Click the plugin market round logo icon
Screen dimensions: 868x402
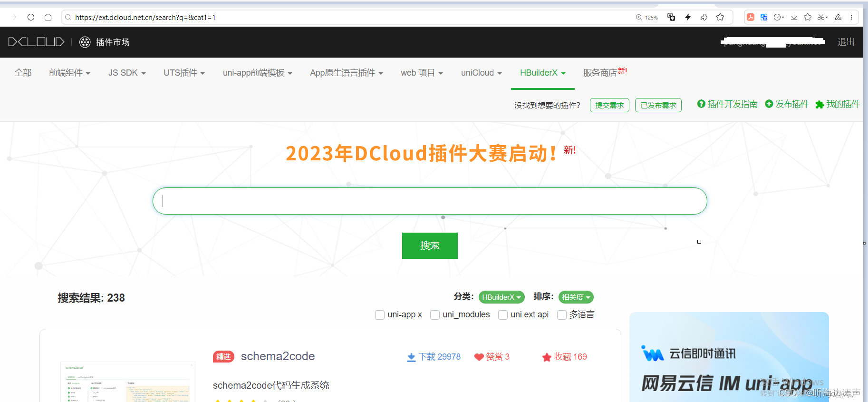[x=85, y=42]
